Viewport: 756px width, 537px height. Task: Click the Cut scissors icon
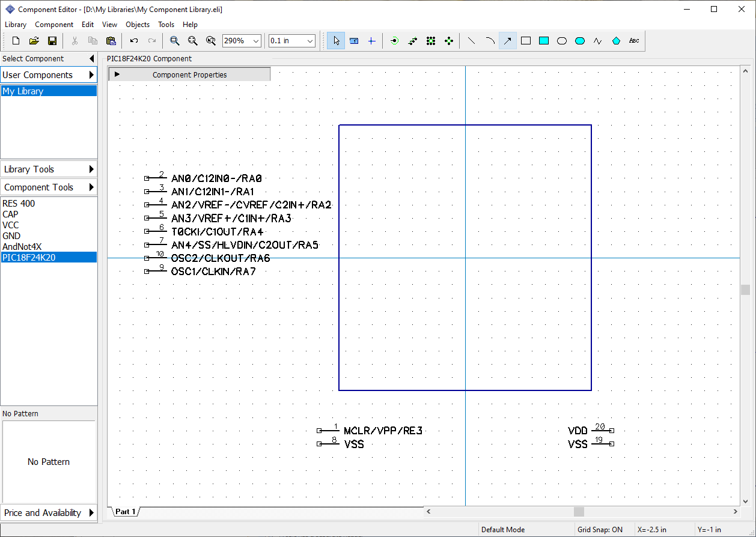click(x=75, y=41)
